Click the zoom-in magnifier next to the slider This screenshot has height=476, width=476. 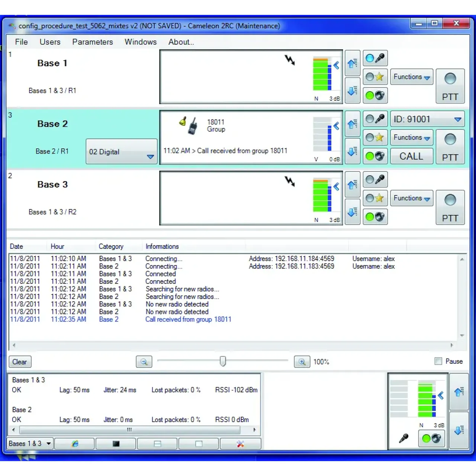tap(302, 361)
